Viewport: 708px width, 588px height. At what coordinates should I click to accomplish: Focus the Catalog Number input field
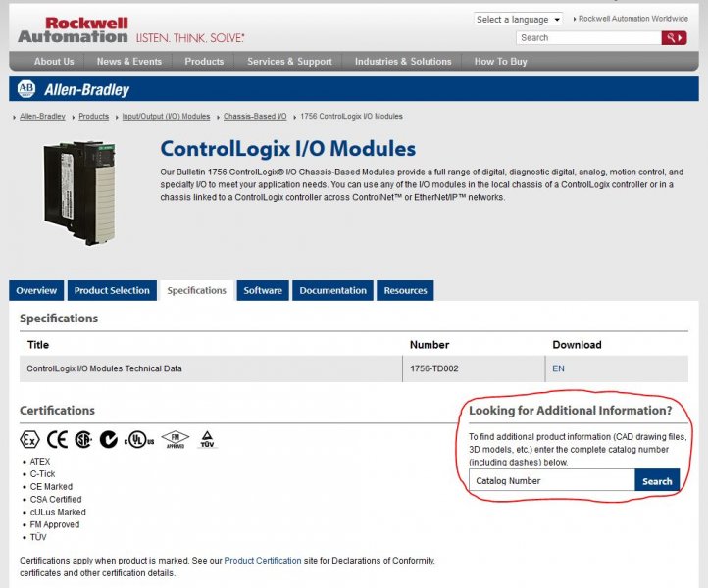pyautogui.click(x=552, y=480)
